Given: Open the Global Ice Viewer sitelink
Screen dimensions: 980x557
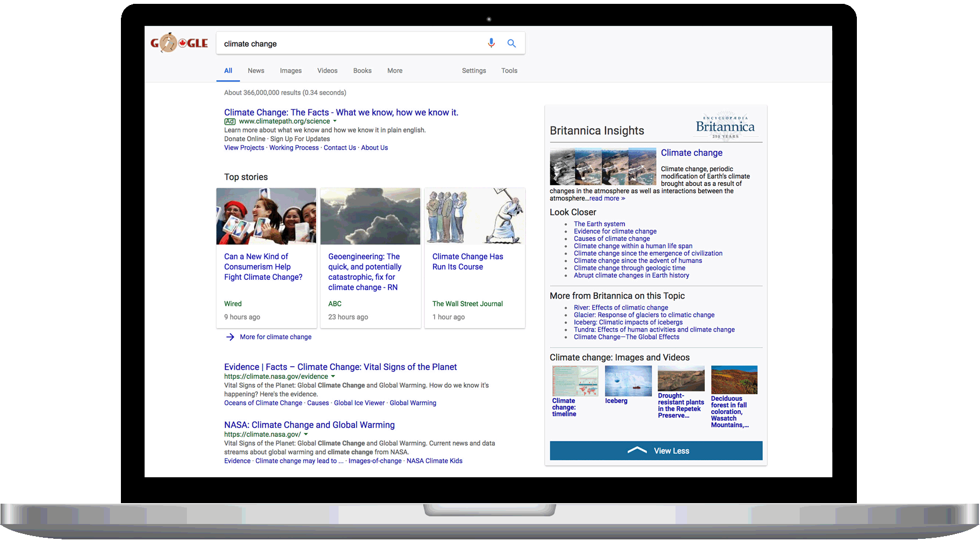Looking at the screenshot, I should coord(359,403).
